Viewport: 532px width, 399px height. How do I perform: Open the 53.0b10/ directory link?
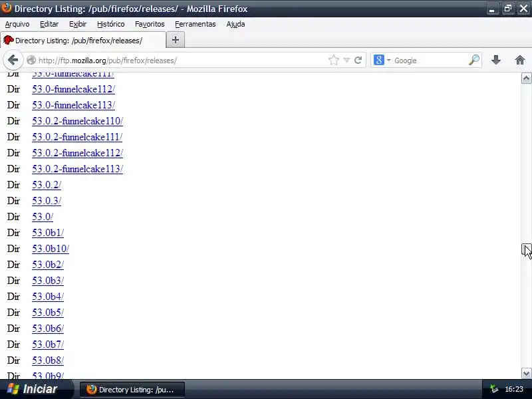pos(51,248)
